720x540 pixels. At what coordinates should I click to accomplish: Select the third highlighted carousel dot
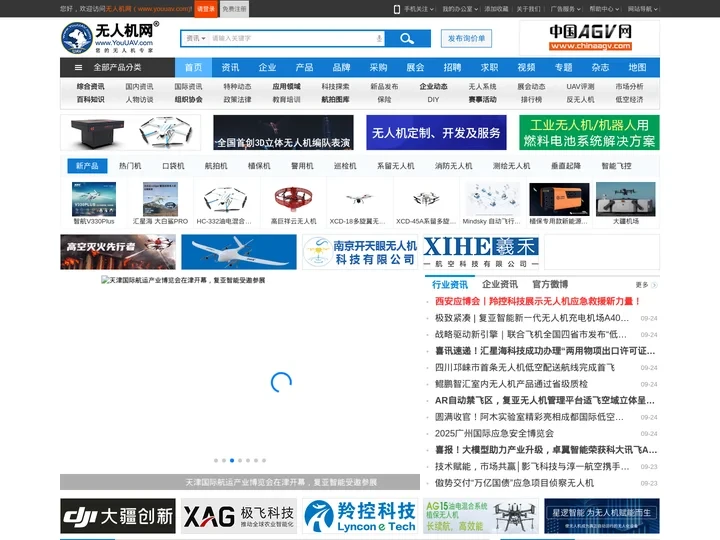232,460
